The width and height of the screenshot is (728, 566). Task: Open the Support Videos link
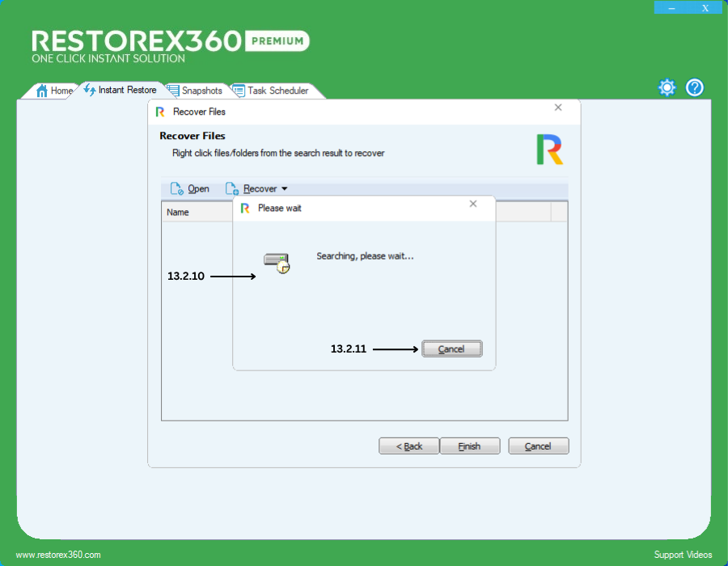[x=683, y=555]
